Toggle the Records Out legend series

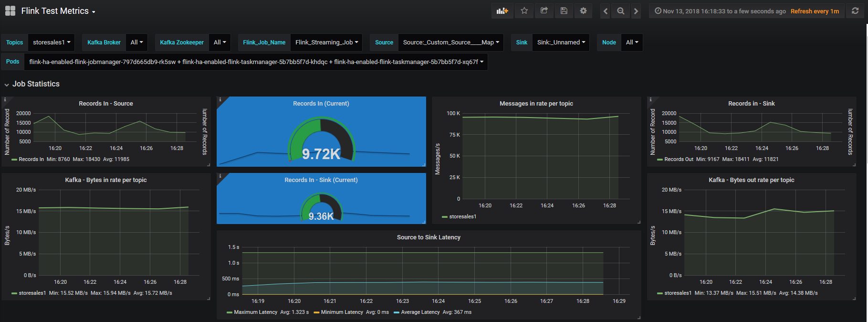pyautogui.click(x=679, y=160)
